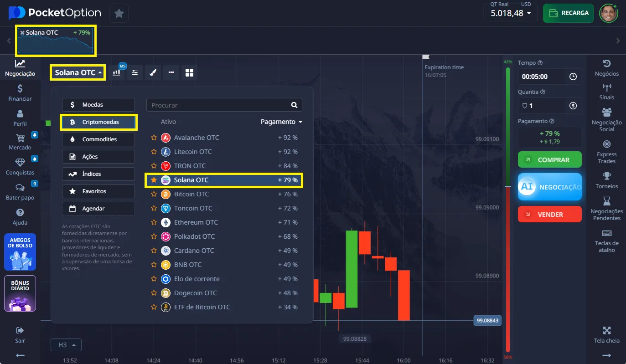
Task: Click the favorites star icon near logo
Action: point(119,13)
